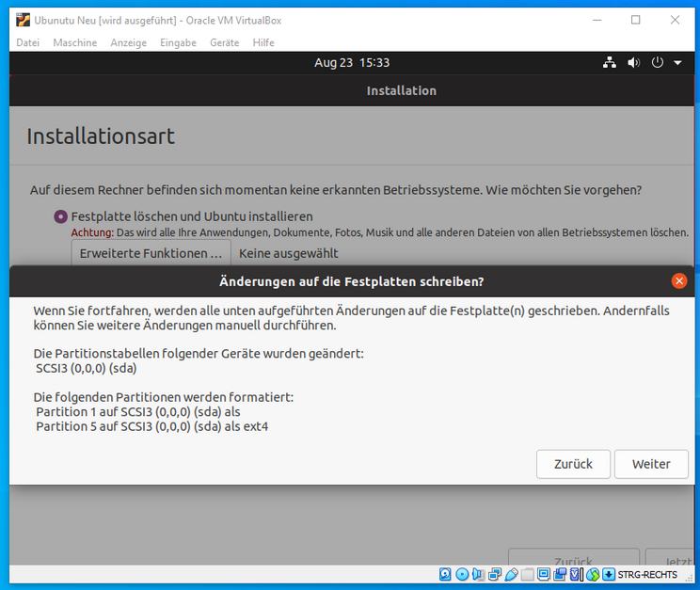Select 'Festplatte löschen und Ubuntu installieren' radio button
The image size is (700, 590).
[61, 216]
